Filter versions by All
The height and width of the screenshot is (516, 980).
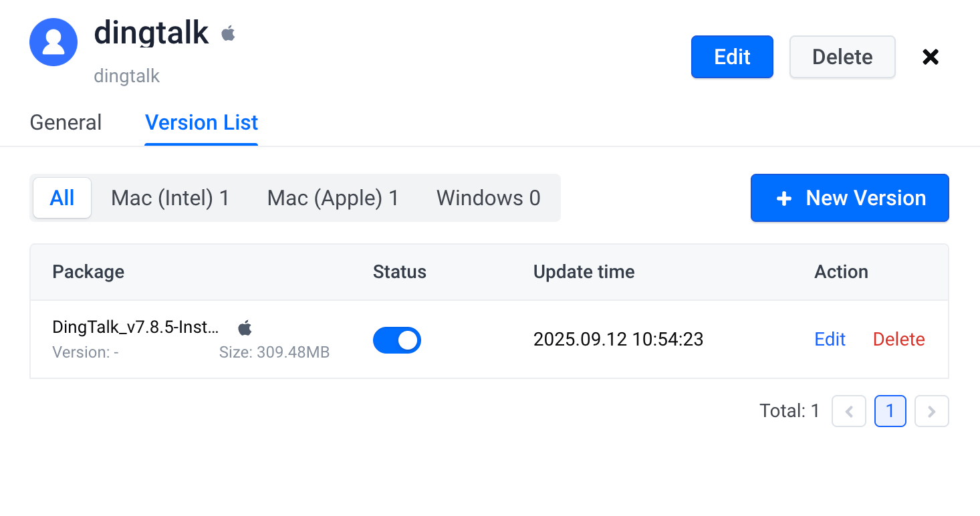pos(62,198)
